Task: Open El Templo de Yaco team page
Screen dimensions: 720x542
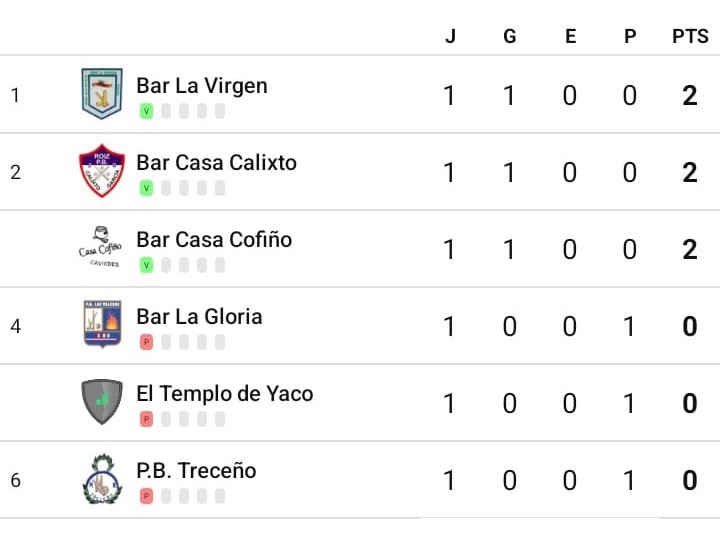Action: 225,394
